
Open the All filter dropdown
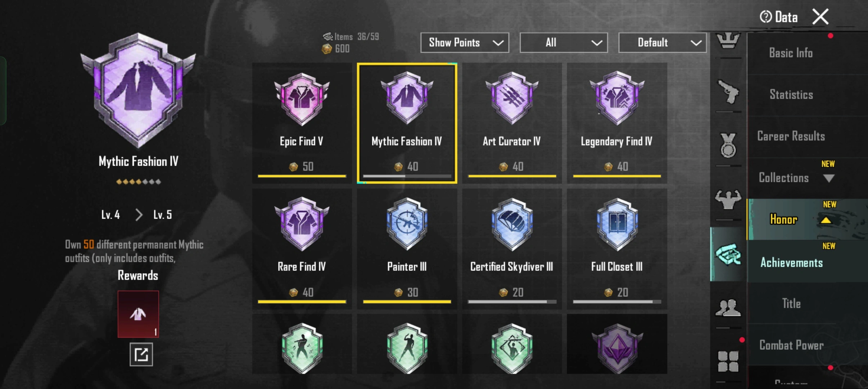click(x=564, y=43)
